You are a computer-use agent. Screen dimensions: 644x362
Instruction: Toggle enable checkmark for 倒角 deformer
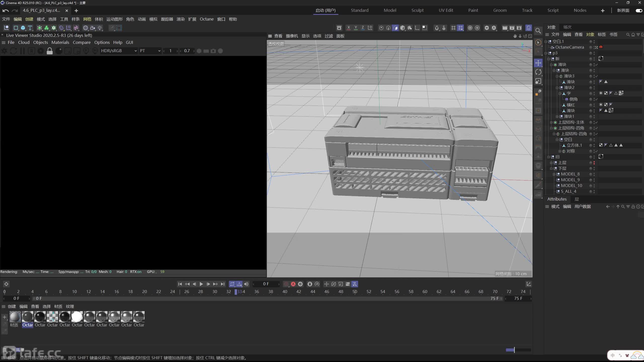click(597, 99)
